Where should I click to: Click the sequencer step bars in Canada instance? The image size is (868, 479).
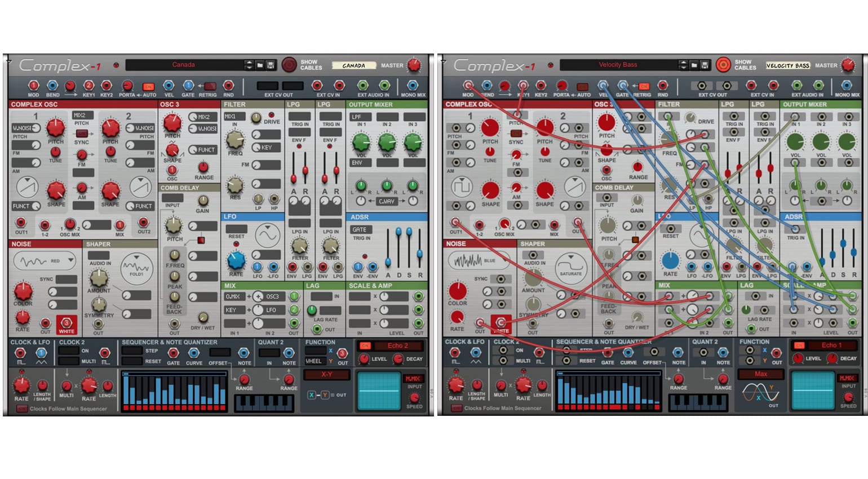click(x=174, y=391)
